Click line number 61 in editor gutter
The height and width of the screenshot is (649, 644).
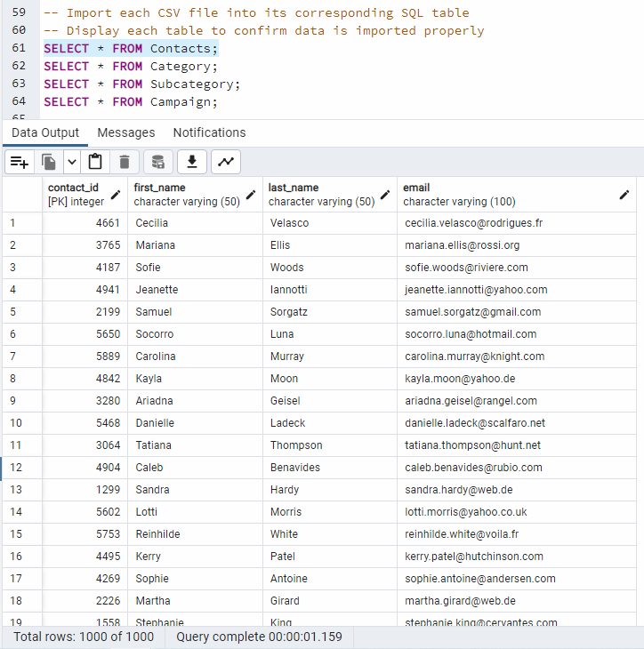point(19,48)
